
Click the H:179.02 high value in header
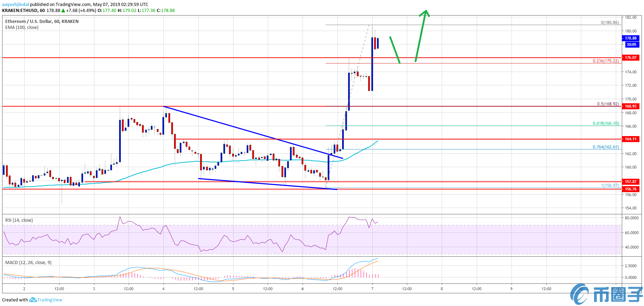[x=127, y=10]
